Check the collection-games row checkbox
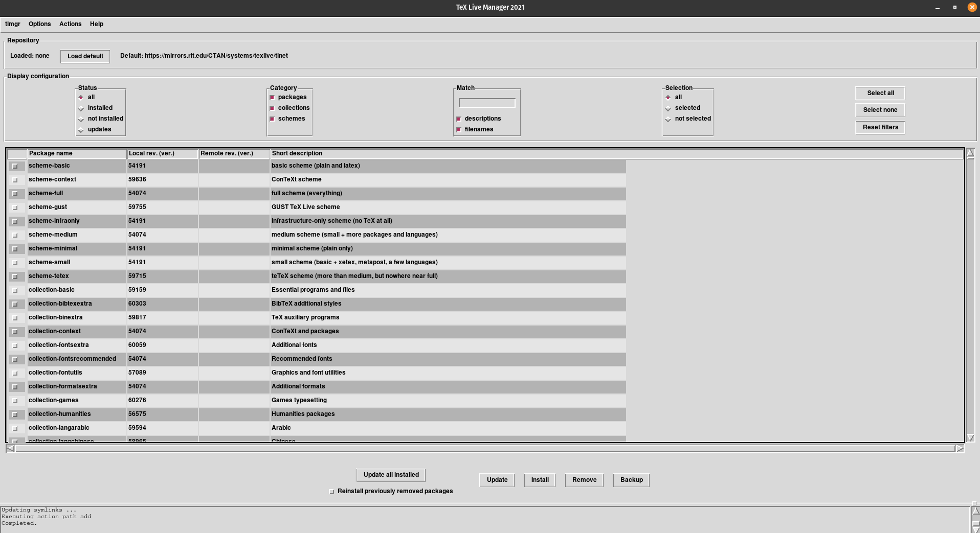Image resolution: width=980 pixels, height=533 pixels. pos(15,401)
